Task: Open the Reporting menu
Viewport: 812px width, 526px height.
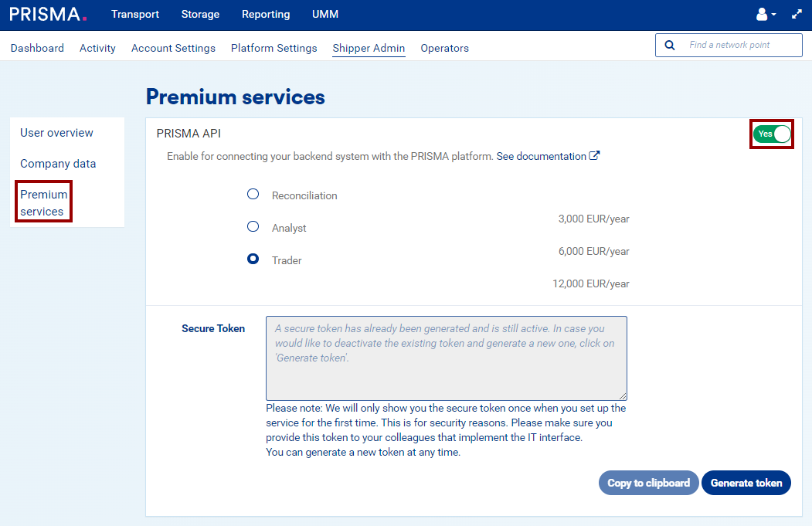Action: click(266, 15)
